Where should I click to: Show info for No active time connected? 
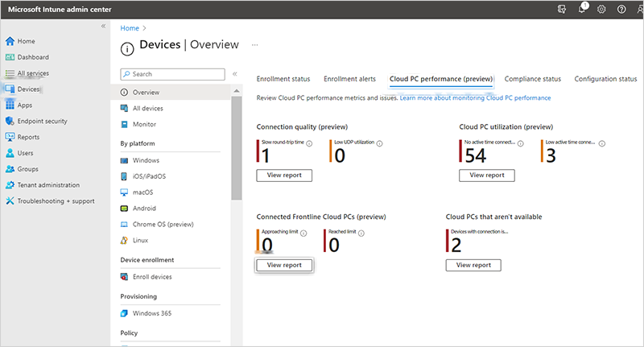coord(520,144)
